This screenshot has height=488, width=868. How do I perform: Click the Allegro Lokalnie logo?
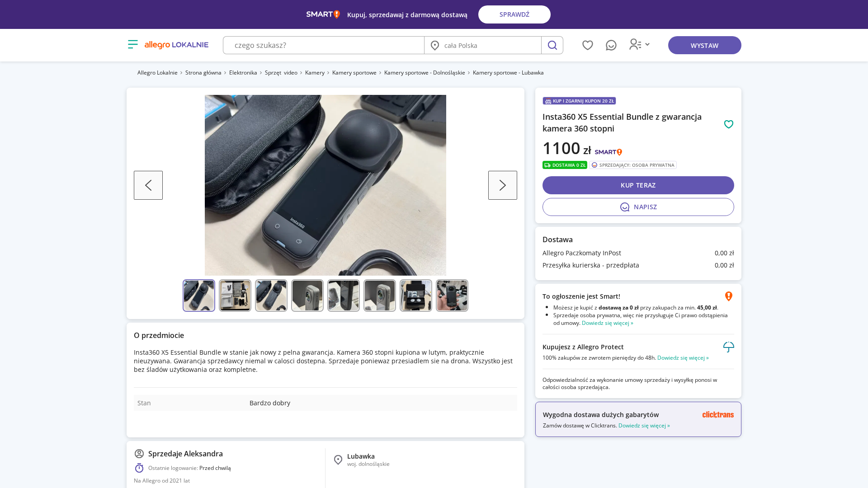pos(176,45)
